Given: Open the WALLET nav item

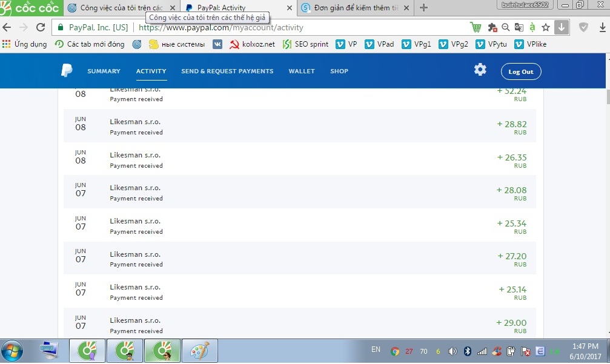Looking at the screenshot, I should (302, 71).
